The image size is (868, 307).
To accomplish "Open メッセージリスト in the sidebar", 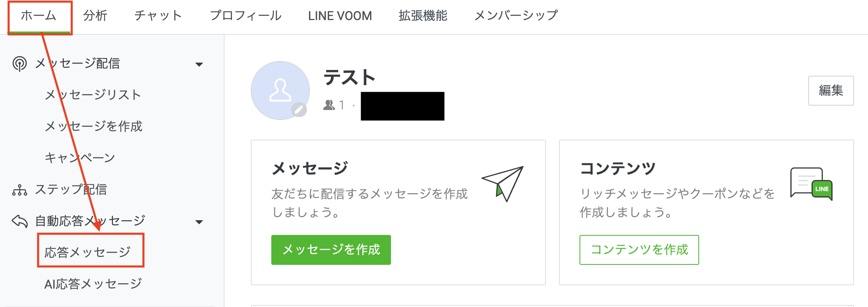I will [93, 95].
